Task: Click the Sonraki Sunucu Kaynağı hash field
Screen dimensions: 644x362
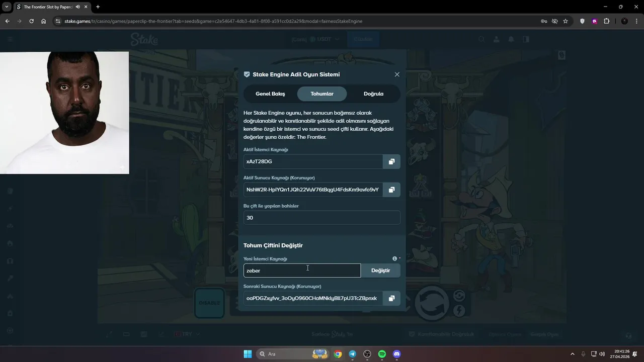Action: tap(313, 298)
